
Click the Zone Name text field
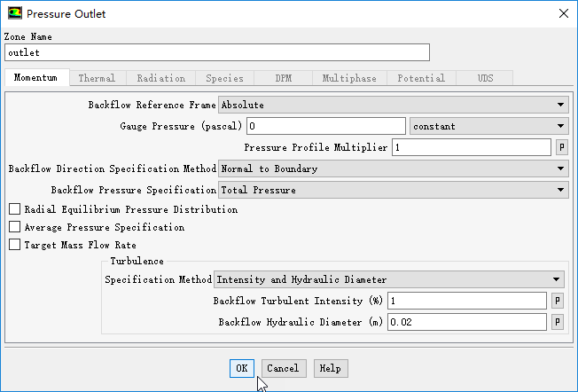click(217, 52)
